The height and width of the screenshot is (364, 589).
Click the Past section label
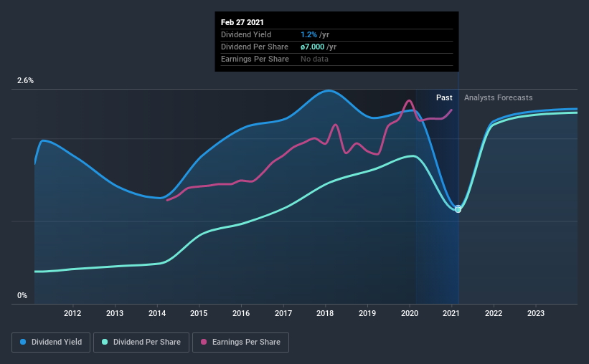(444, 97)
